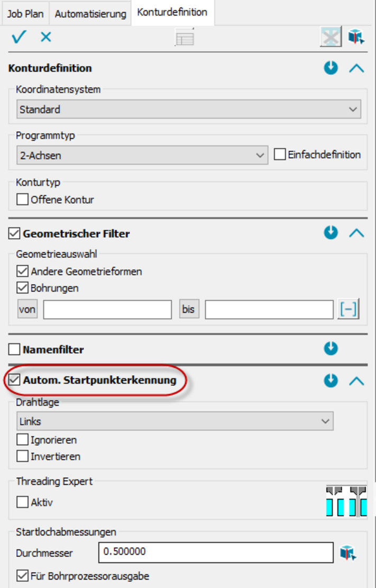Open the Koordinatensystem Standard dropdown
The image size is (376, 588).
(x=188, y=110)
